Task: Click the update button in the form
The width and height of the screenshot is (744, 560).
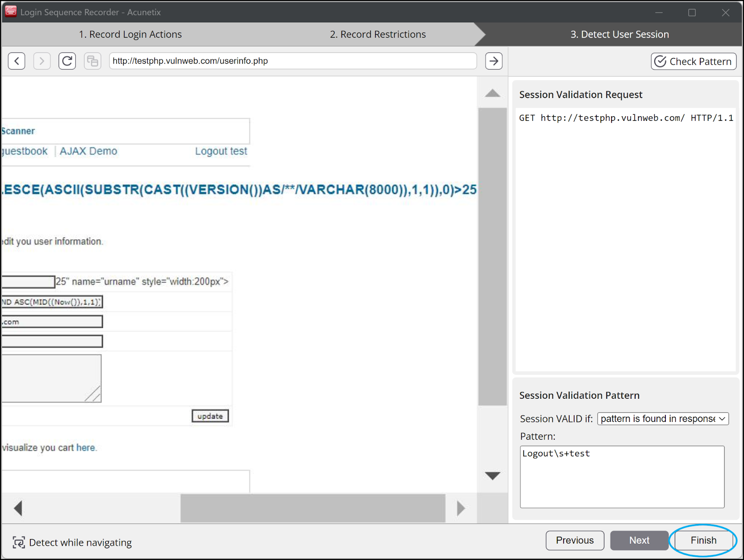Action: [210, 416]
